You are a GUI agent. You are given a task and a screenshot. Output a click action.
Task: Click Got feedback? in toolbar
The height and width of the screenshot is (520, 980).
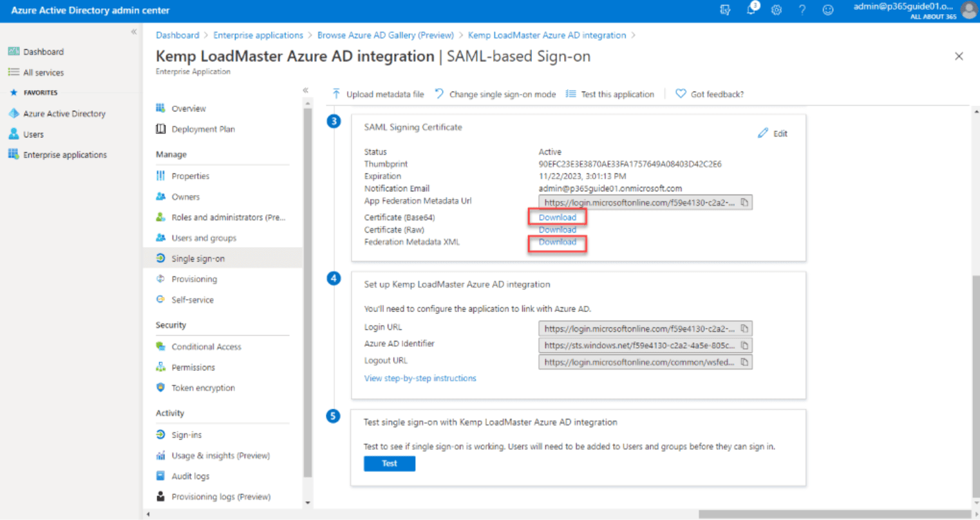[710, 94]
